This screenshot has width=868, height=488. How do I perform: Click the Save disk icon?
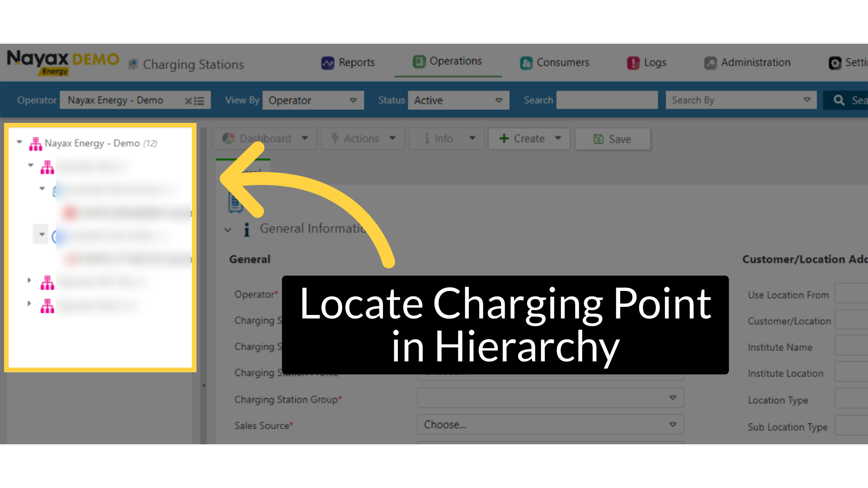pos(599,139)
